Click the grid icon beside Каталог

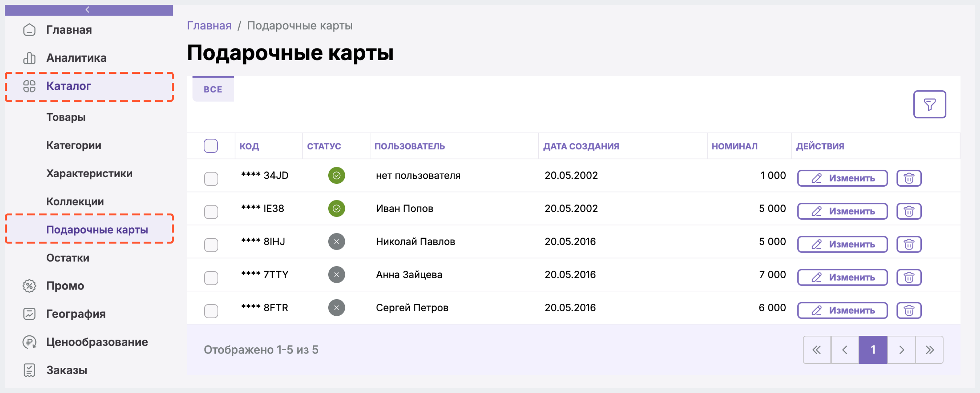29,86
